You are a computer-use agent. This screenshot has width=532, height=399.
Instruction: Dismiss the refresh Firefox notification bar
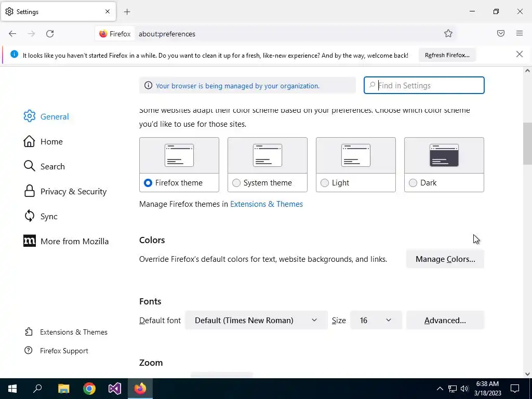point(520,54)
